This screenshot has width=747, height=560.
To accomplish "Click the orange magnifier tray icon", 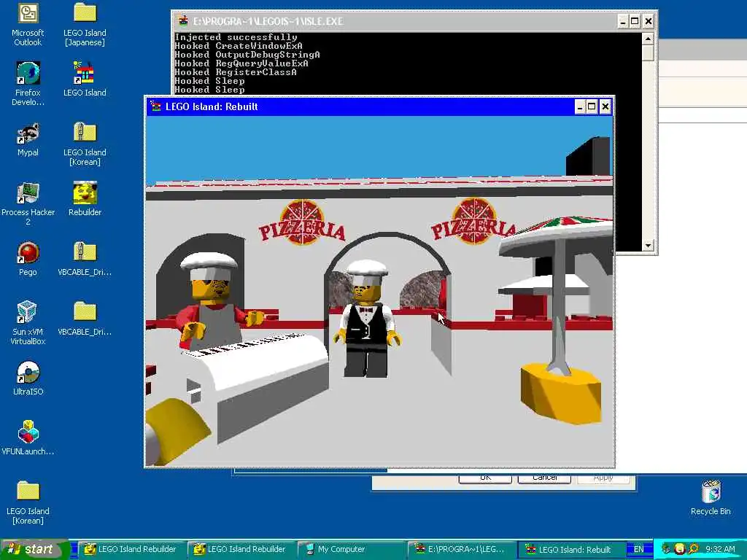I will (693, 549).
